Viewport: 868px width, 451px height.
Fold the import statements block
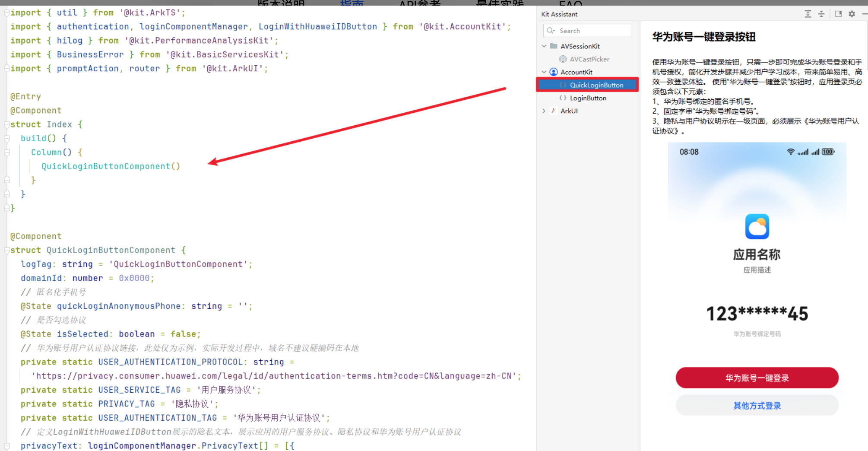click(6, 13)
